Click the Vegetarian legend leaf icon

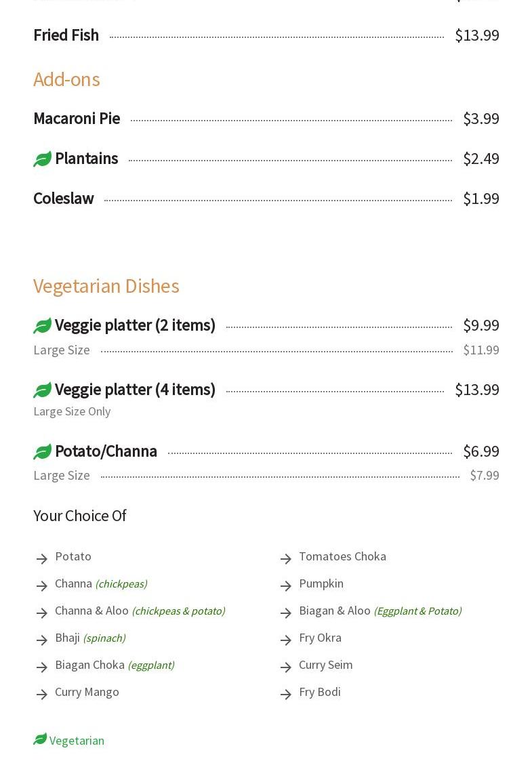coord(40,739)
